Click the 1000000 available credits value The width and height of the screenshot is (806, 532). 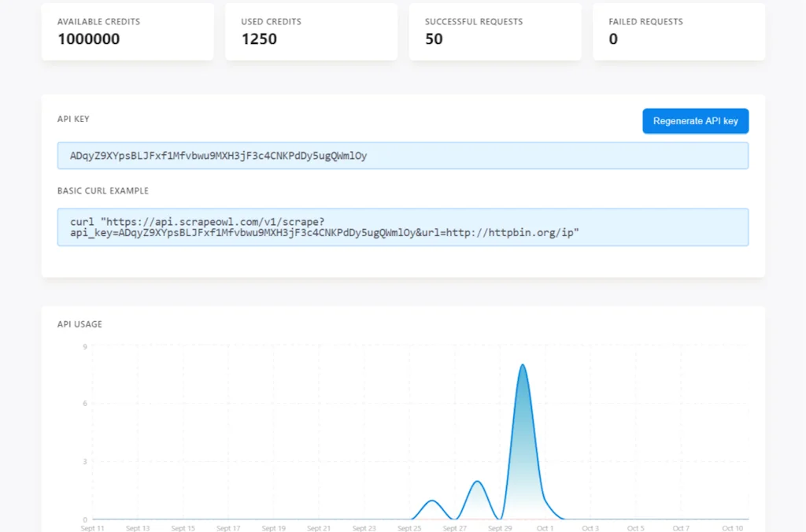click(x=89, y=39)
